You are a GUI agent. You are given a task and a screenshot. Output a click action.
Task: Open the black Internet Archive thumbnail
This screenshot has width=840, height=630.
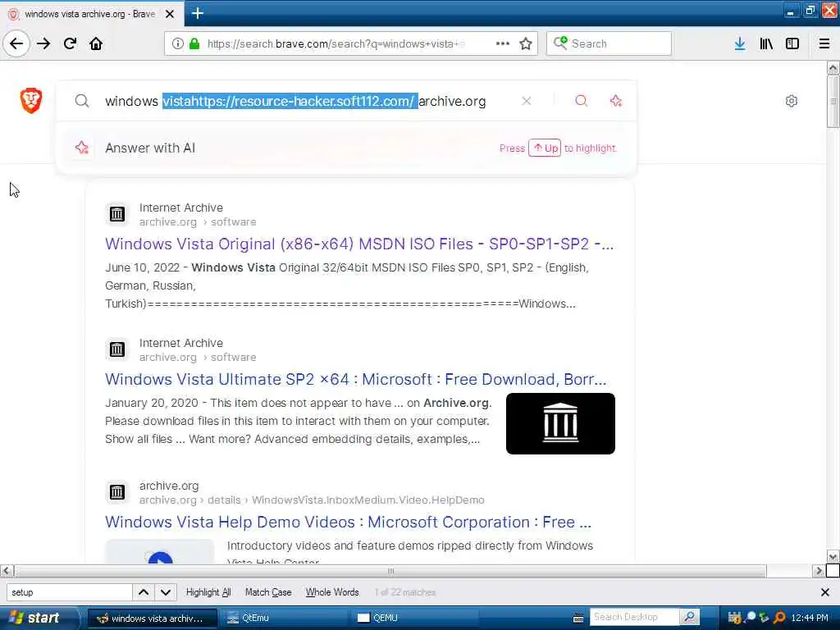click(560, 424)
